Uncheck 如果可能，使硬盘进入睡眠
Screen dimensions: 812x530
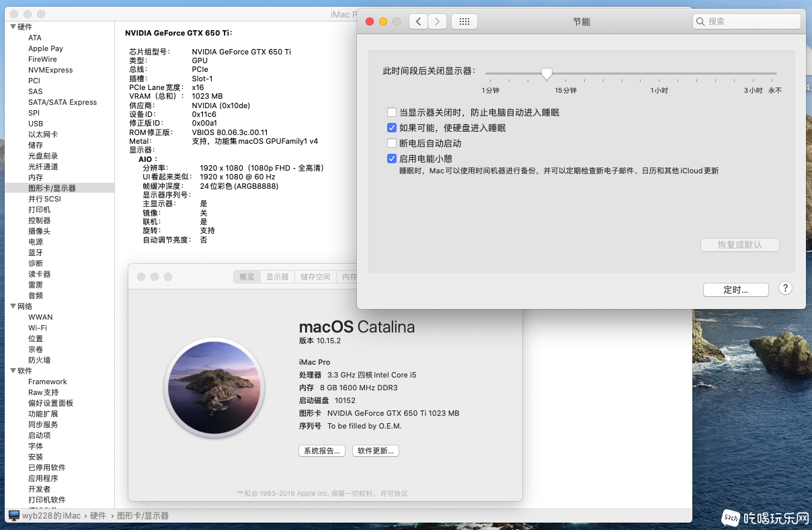click(392, 128)
